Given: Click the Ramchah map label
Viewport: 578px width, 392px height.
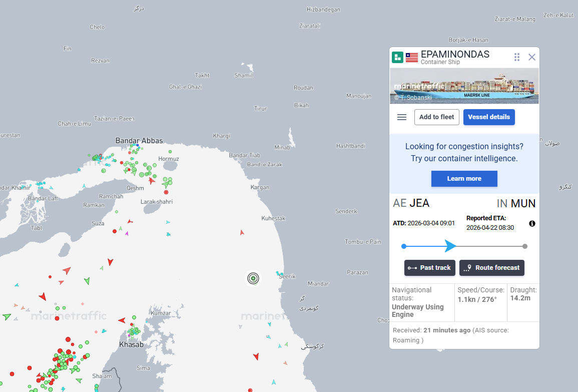Looking at the screenshot, I should click(x=111, y=197).
